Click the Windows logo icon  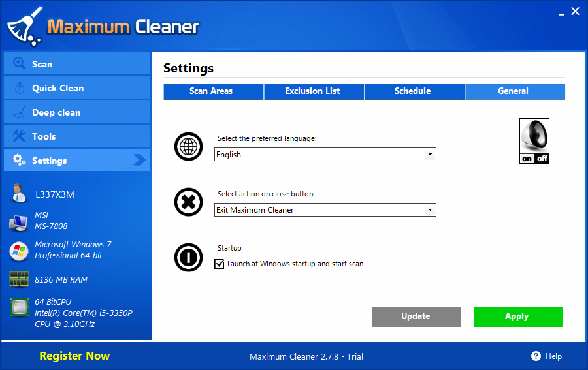19,251
